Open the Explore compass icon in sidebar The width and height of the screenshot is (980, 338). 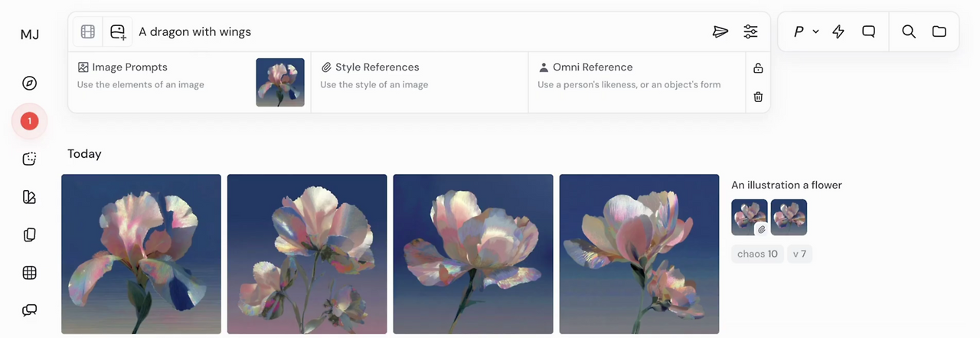(x=29, y=84)
